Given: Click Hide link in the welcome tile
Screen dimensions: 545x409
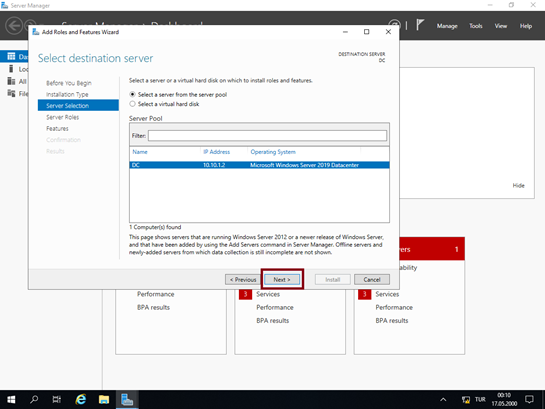Looking at the screenshot, I should (x=518, y=186).
